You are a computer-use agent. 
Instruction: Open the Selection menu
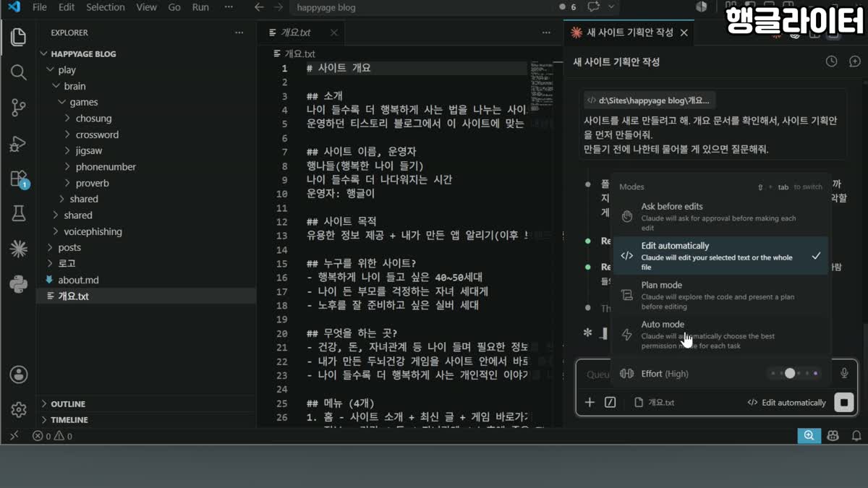(x=106, y=7)
